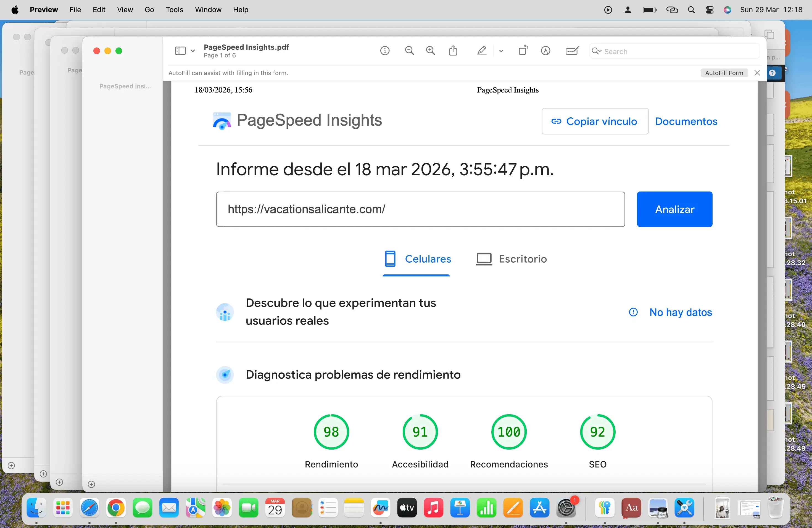Show the Markup toolbar
812x528 pixels.
click(x=545, y=51)
